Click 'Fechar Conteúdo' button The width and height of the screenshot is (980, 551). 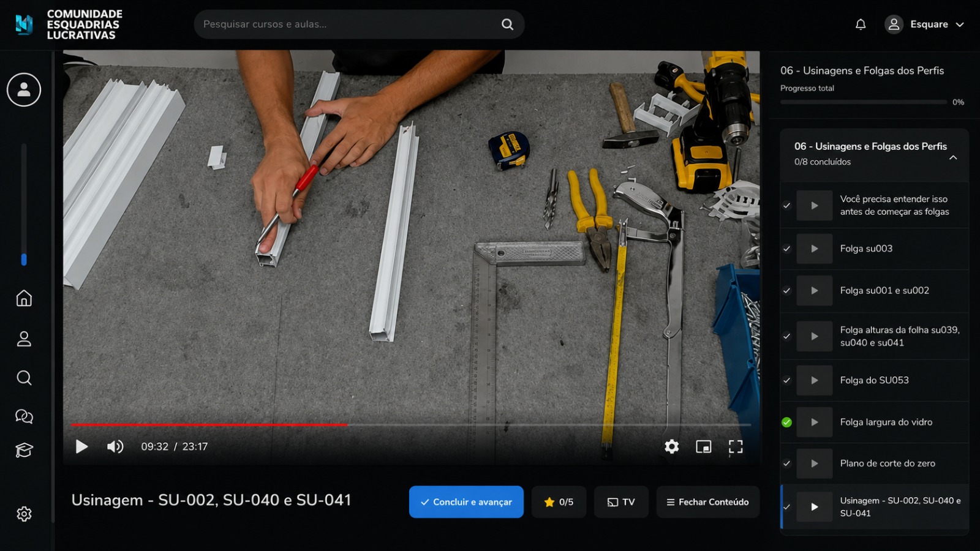tap(708, 502)
